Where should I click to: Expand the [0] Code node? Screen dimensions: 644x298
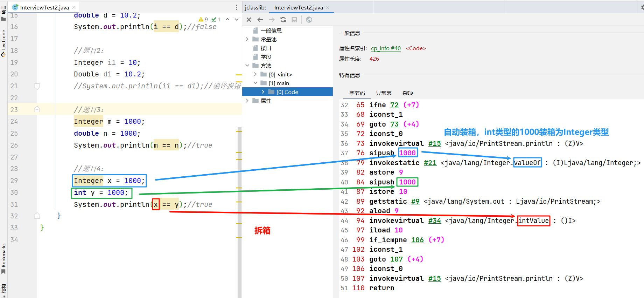click(263, 92)
